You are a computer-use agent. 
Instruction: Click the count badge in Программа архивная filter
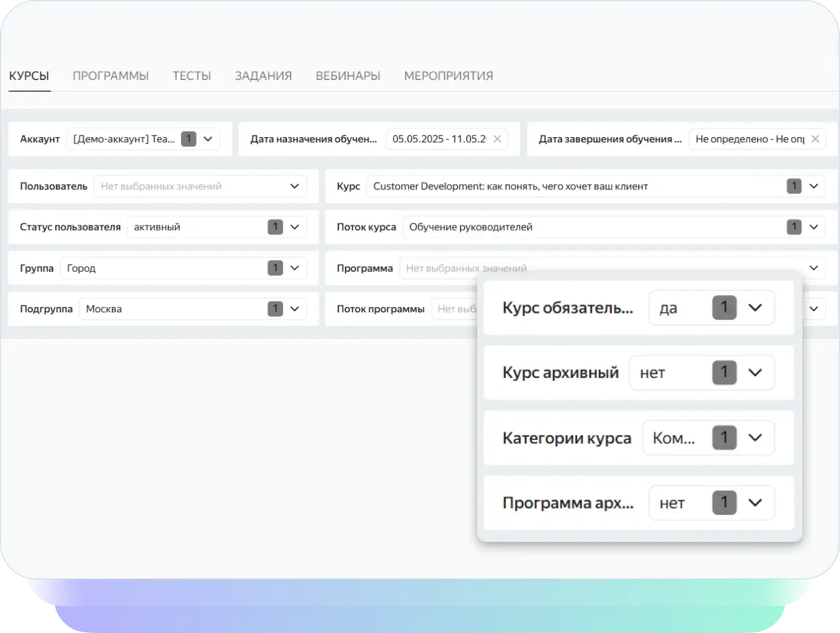pyautogui.click(x=724, y=502)
